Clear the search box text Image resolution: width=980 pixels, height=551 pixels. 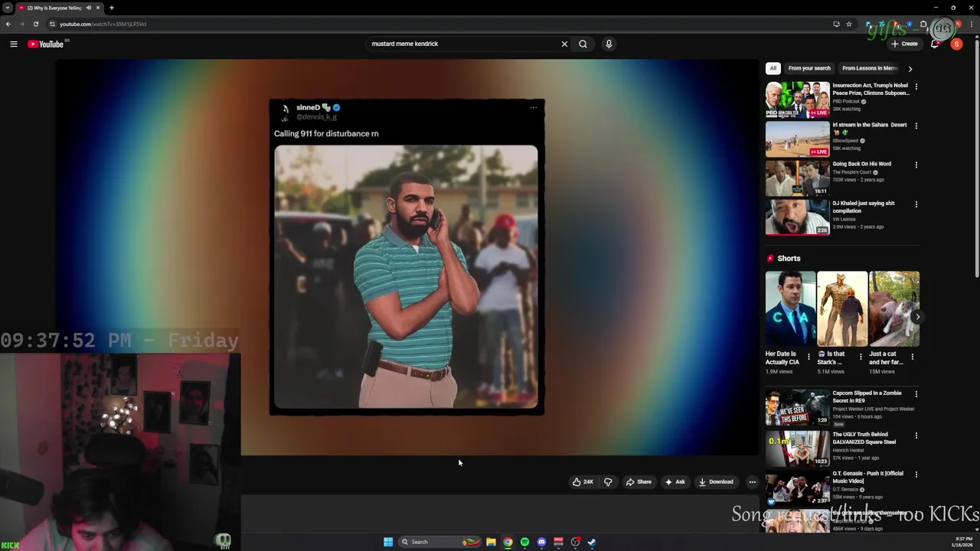click(x=564, y=44)
